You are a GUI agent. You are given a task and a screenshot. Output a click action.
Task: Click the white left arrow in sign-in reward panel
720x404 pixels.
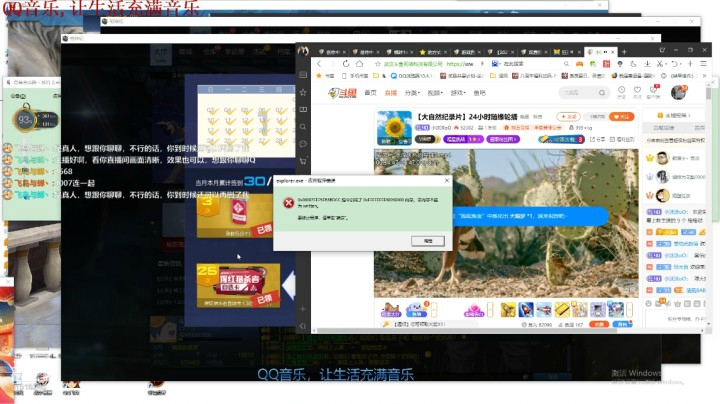289,286
